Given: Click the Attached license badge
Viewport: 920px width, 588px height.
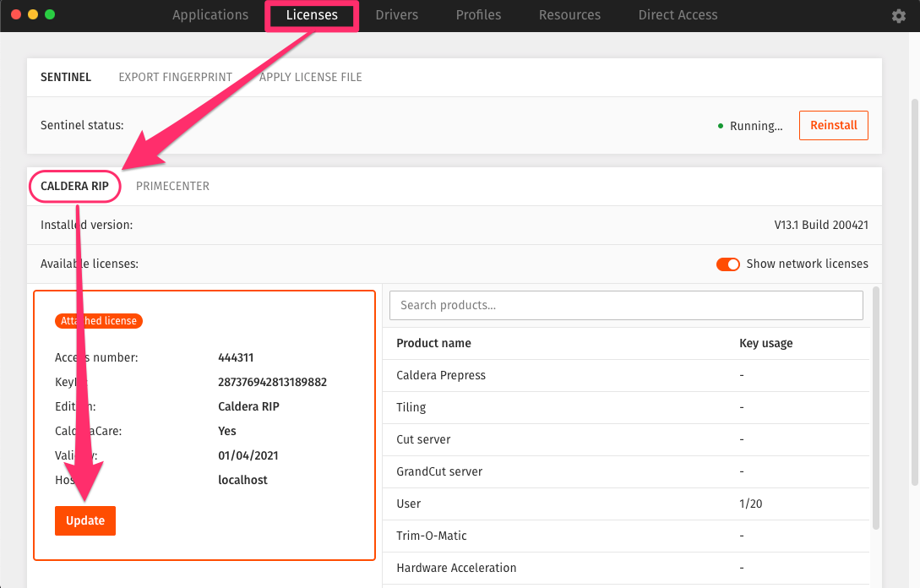Looking at the screenshot, I should point(99,321).
